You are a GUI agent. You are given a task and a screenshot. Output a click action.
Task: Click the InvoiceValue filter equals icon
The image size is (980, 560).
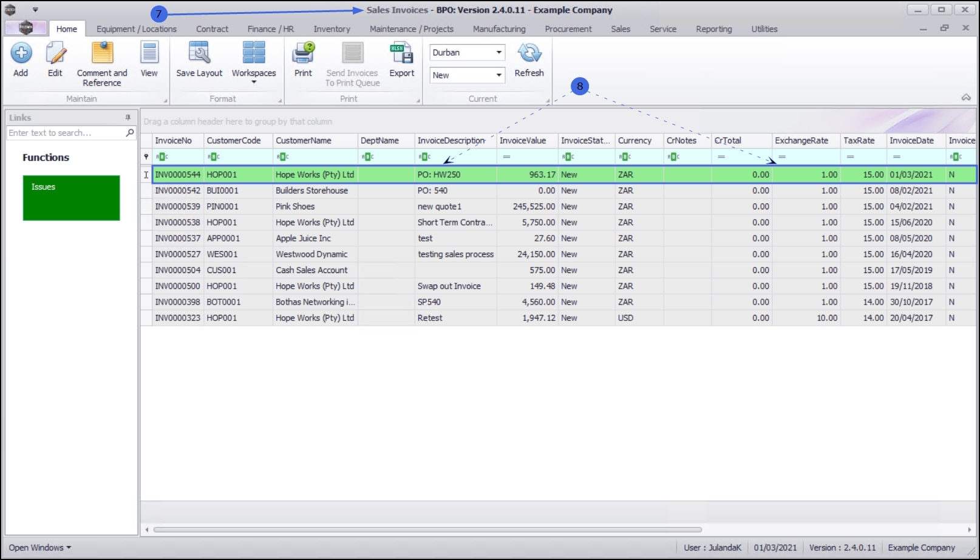point(506,157)
